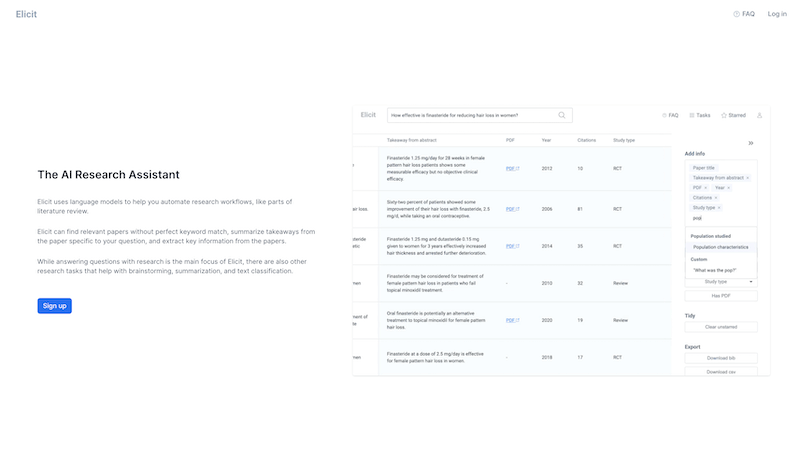Remove the 'Study type' tag with its x

[721, 207]
